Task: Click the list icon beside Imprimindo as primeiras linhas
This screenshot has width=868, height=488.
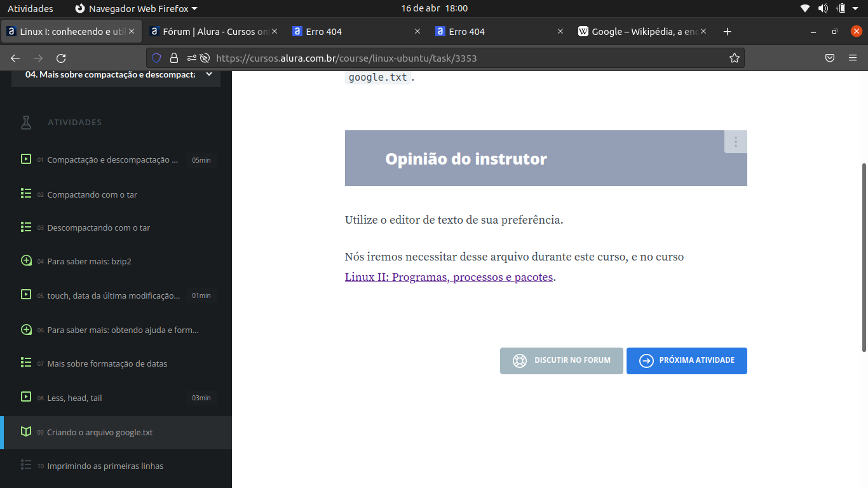Action: tap(26, 465)
